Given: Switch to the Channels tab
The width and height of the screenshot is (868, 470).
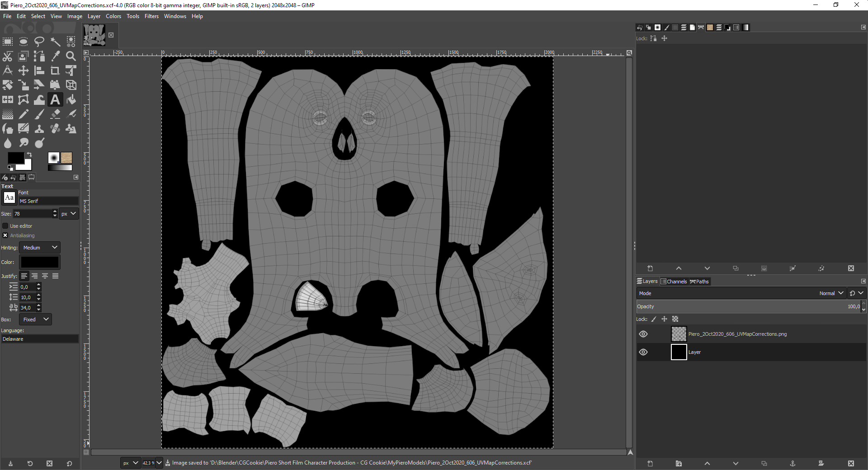Looking at the screenshot, I should (x=674, y=282).
